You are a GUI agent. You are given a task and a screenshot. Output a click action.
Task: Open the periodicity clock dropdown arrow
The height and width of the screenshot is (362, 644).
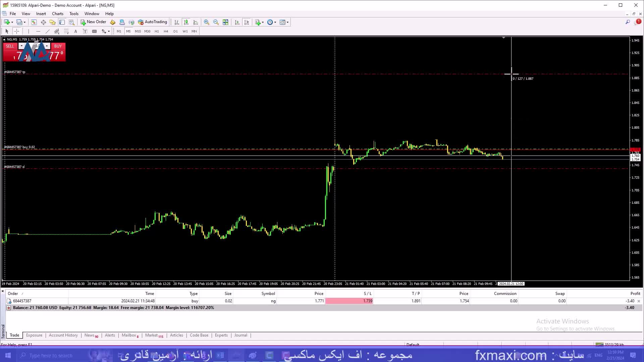click(275, 22)
